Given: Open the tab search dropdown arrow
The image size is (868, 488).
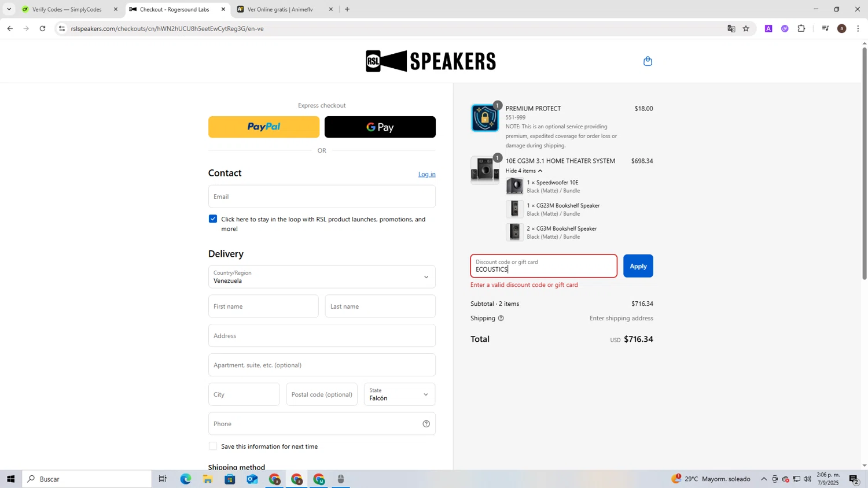Looking at the screenshot, I should [9, 9].
